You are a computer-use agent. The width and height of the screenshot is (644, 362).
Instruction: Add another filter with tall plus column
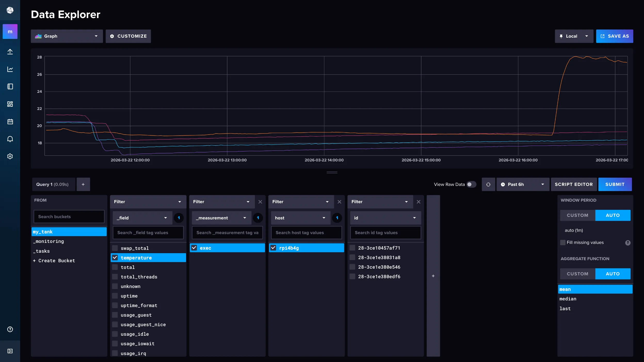pos(433,276)
